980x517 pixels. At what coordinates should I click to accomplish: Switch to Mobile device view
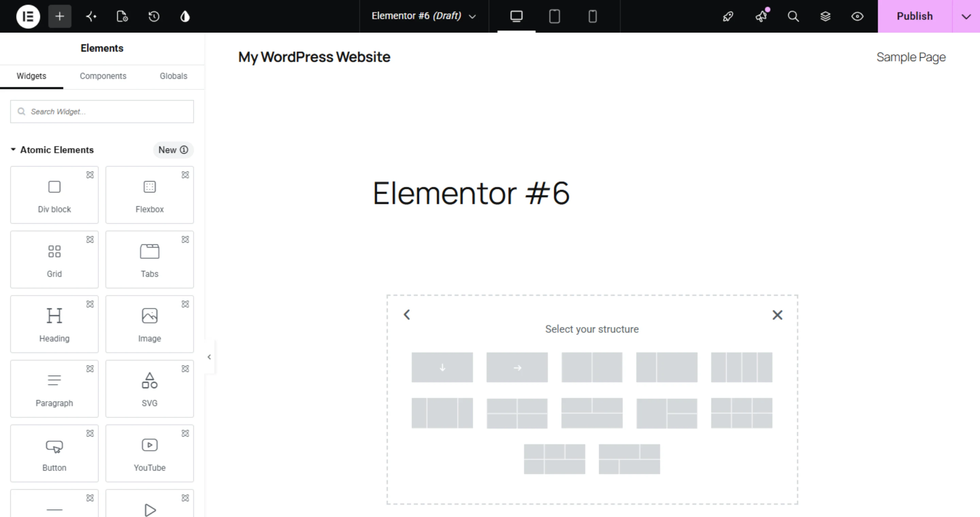pyautogui.click(x=592, y=16)
